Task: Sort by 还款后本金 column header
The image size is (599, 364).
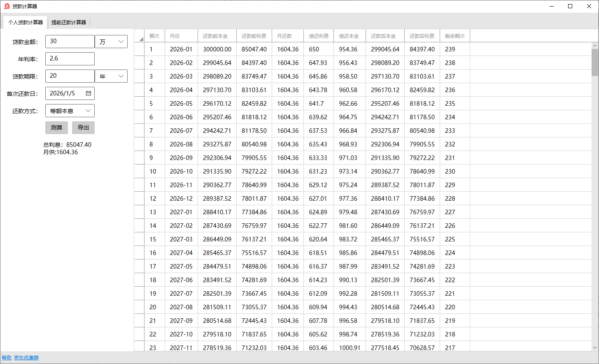Action: click(x=385, y=36)
